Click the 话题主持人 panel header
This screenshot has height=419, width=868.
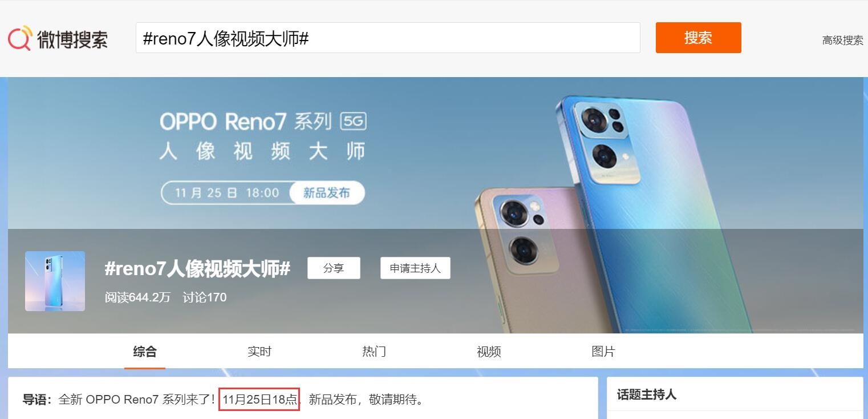click(x=647, y=394)
